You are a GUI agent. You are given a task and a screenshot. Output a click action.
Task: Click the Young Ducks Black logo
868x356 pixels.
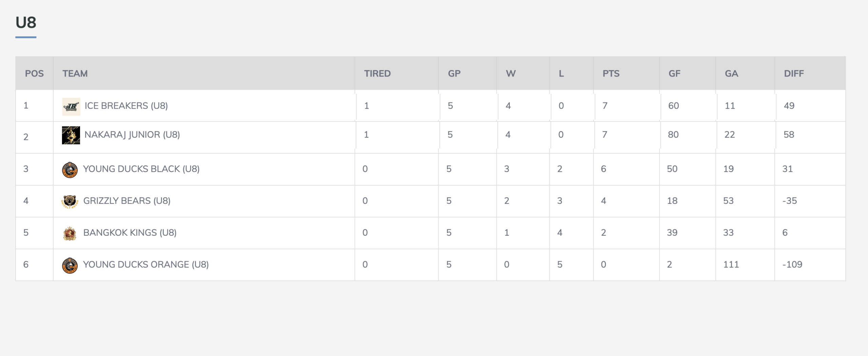pyautogui.click(x=70, y=170)
